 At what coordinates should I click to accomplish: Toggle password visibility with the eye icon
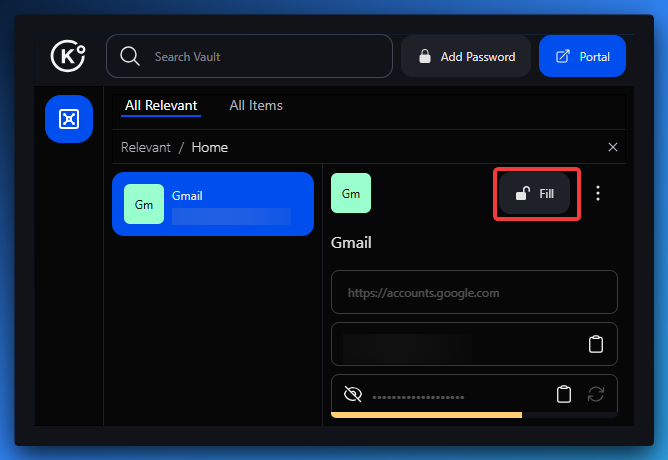[352, 395]
